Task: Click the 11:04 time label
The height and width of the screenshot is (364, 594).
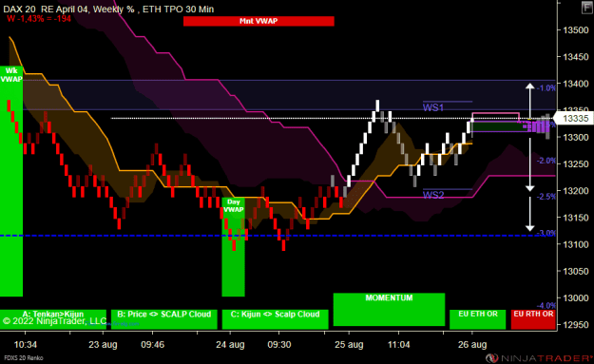Action: (x=398, y=345)
